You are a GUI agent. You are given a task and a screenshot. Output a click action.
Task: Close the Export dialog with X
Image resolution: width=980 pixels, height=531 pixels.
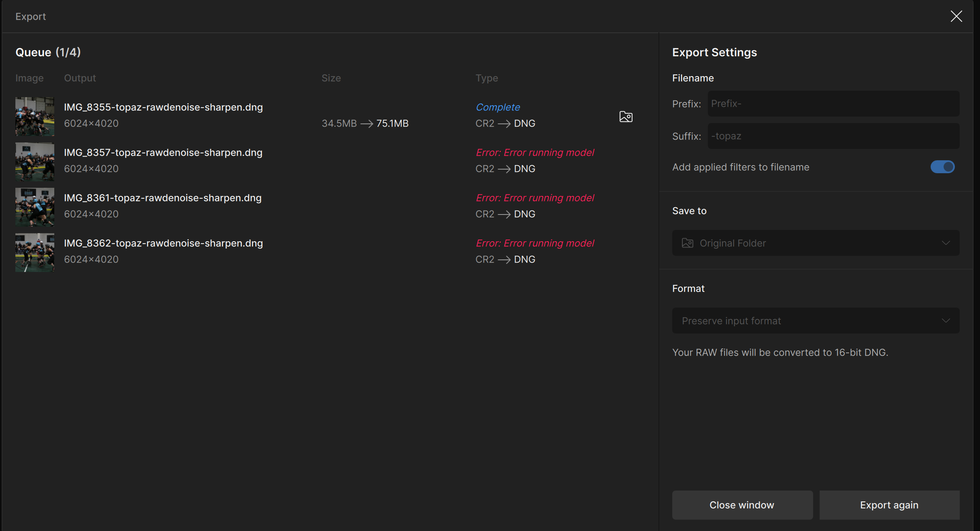(x=956, y=16)
